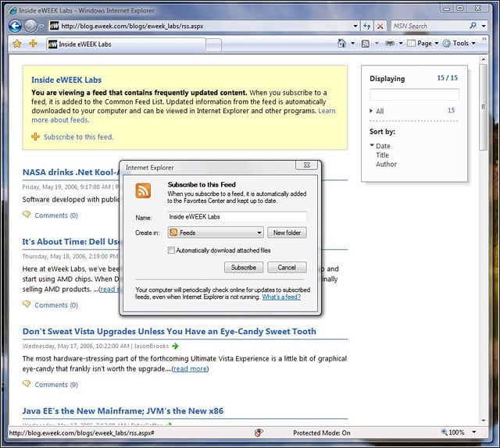Image resolution: width=500 pixels, height=448 pixels.
Task: Open Java EE's the New Mainframe article
Action: 123,411
